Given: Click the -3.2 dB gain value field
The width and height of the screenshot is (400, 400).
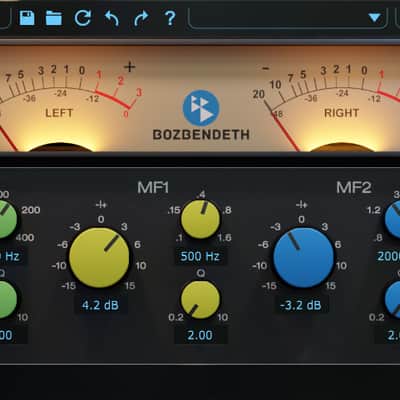Looking at the screenshot, I should 301,305.
